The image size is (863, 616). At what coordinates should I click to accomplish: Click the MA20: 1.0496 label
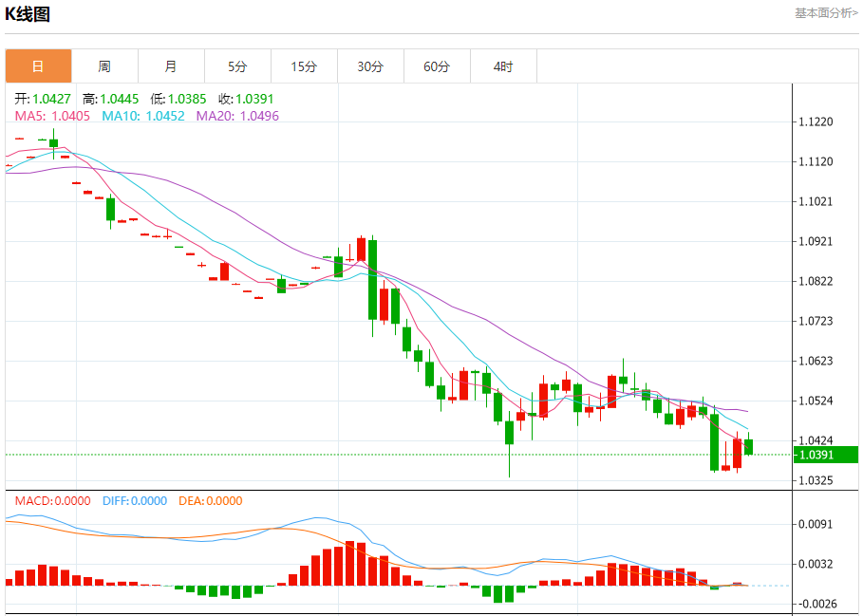coord(237,116)
